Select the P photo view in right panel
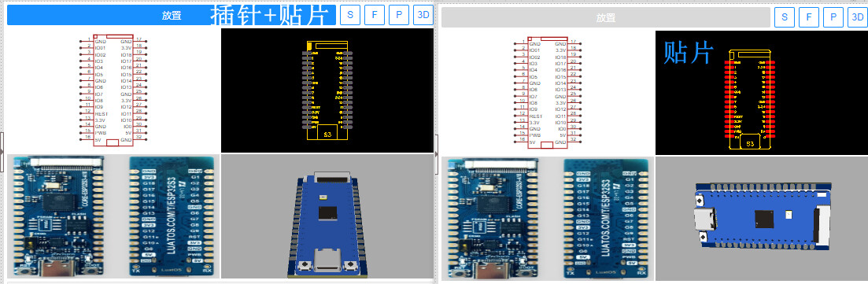This screenshot has width=868, height=284. [x=833, y=18]
